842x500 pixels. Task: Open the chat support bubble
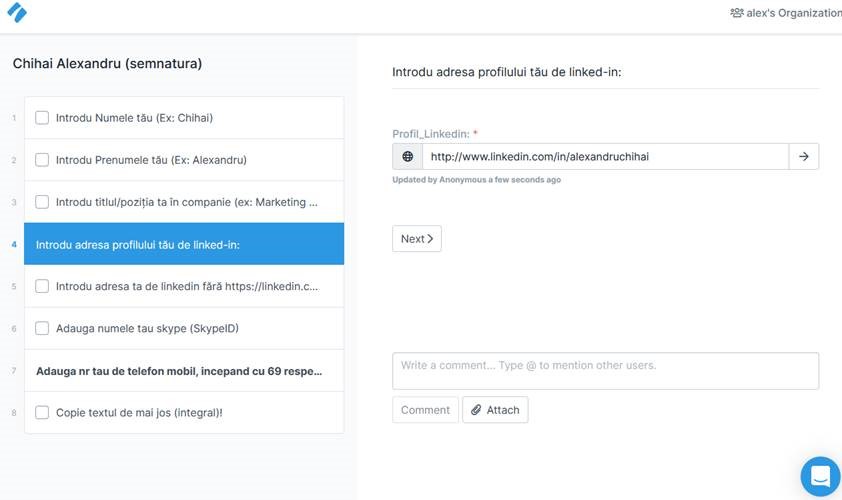(820, 476)
